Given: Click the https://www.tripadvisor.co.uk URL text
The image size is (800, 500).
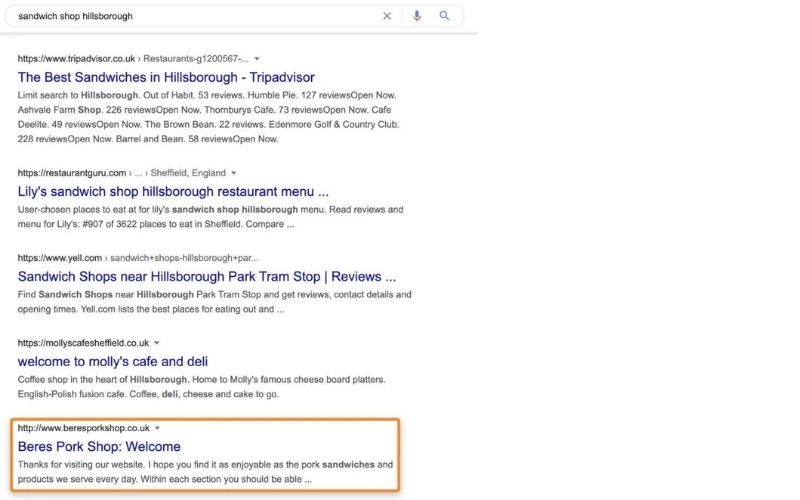Looking at the screenshot, I should coord(77,59).
